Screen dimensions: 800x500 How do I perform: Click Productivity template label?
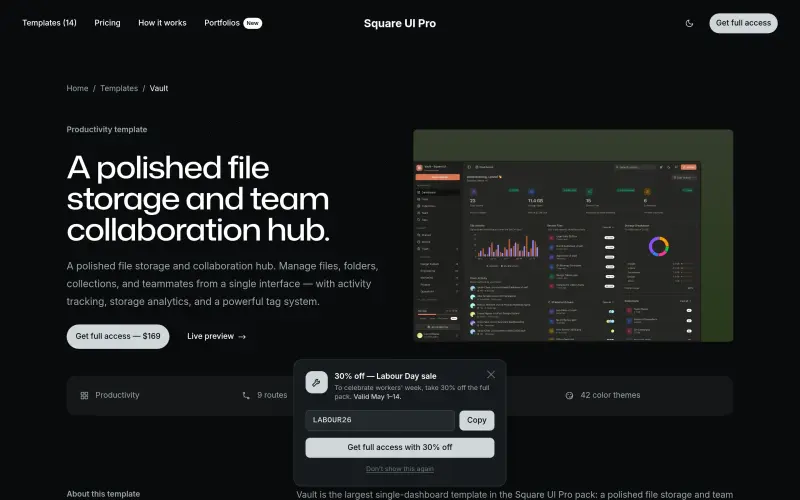coord(107,130)
